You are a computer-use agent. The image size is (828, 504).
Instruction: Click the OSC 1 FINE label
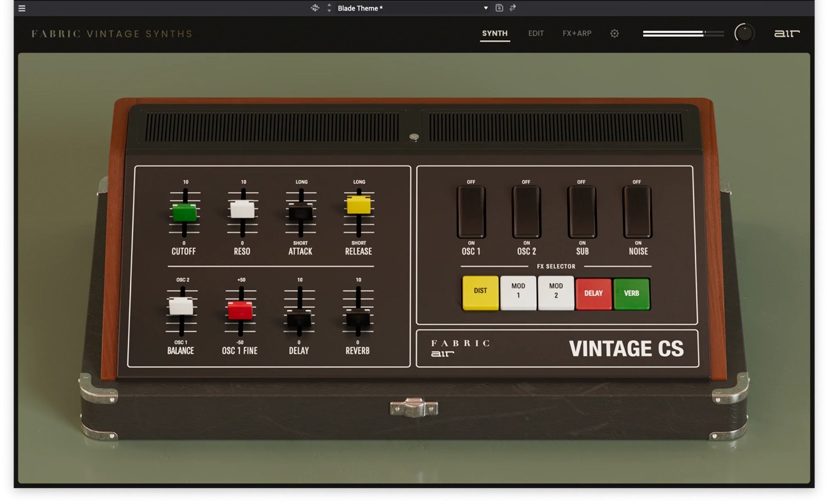239,351
